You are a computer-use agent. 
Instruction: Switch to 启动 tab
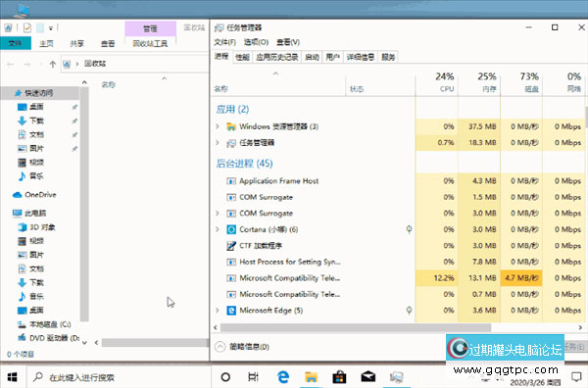click(312, 57)
